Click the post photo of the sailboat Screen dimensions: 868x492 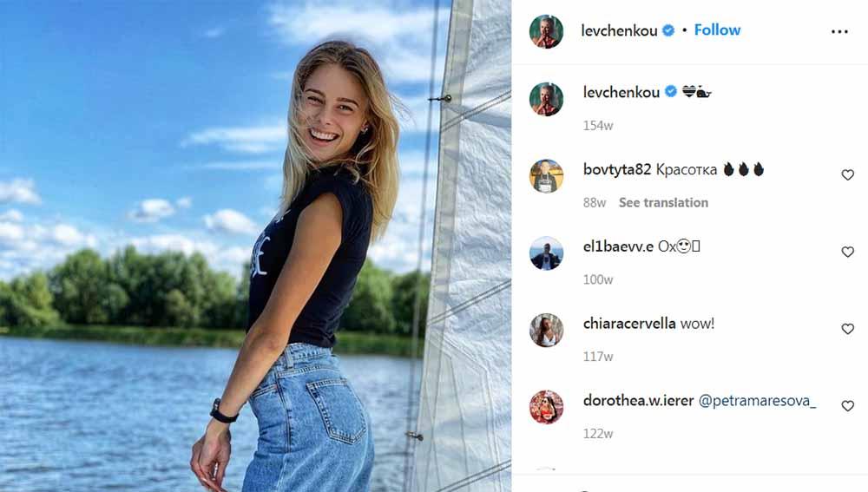click(x=255, y=246)
